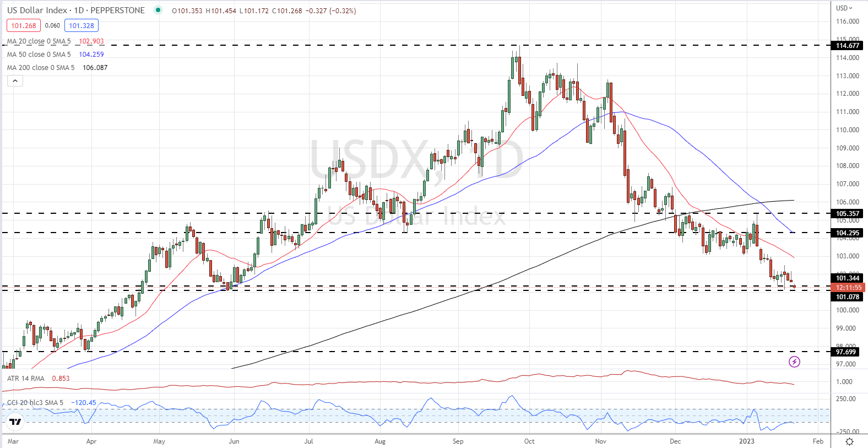Open the USD currency dropdown
This screenshot has height=448, width=868.
844,8
